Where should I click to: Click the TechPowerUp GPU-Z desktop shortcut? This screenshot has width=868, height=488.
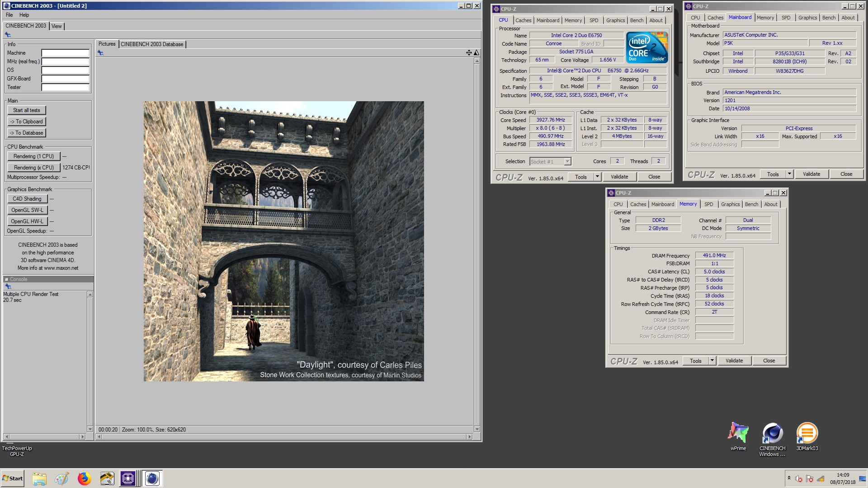pyautogui.click(x=17, y=451)
